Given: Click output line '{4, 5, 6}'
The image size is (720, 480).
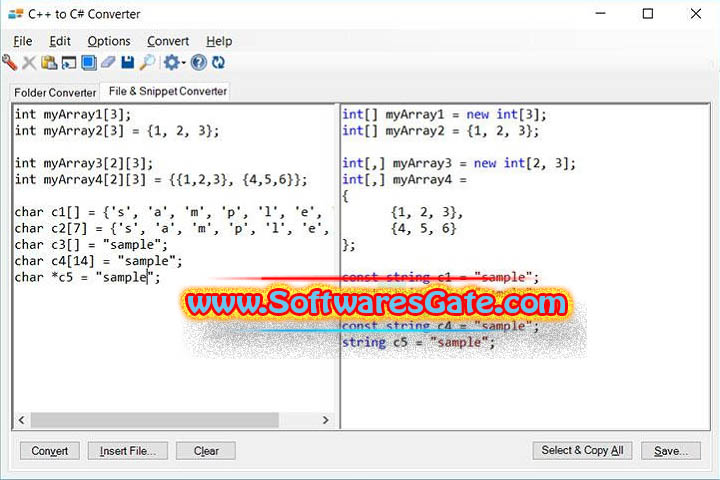Looking at the screenshot, I should tap(423, 228).
